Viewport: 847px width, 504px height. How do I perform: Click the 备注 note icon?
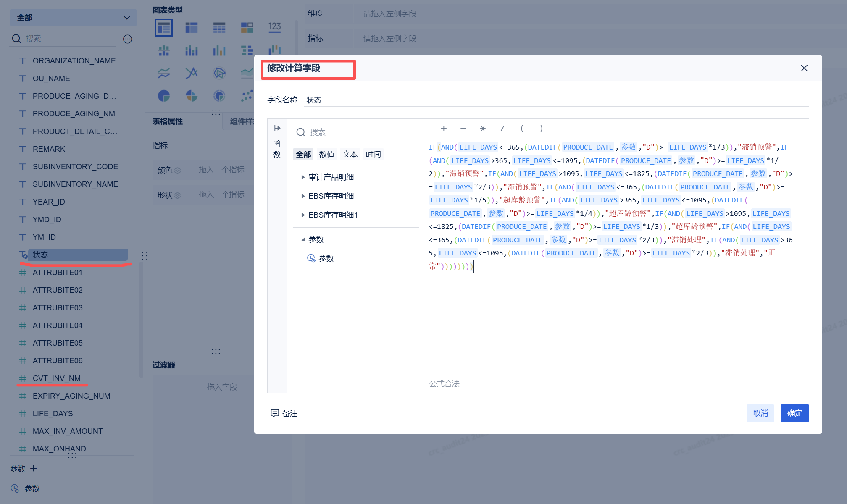coord(275,413)
